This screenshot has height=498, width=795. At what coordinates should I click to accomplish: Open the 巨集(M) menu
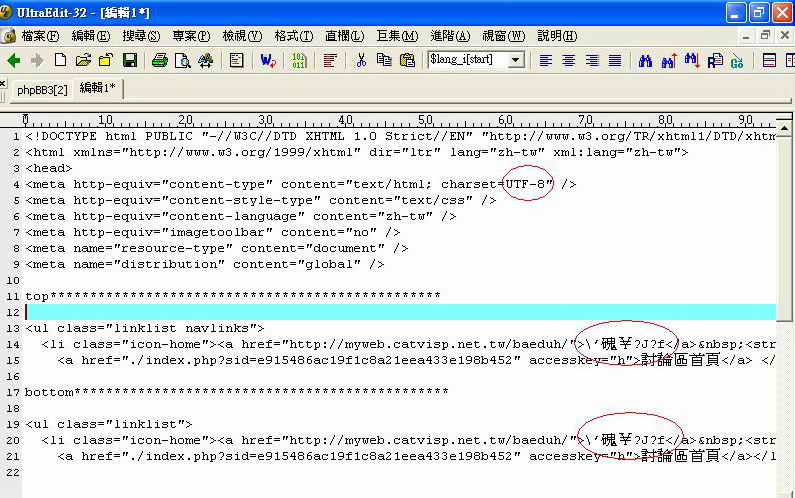[397, 36]
